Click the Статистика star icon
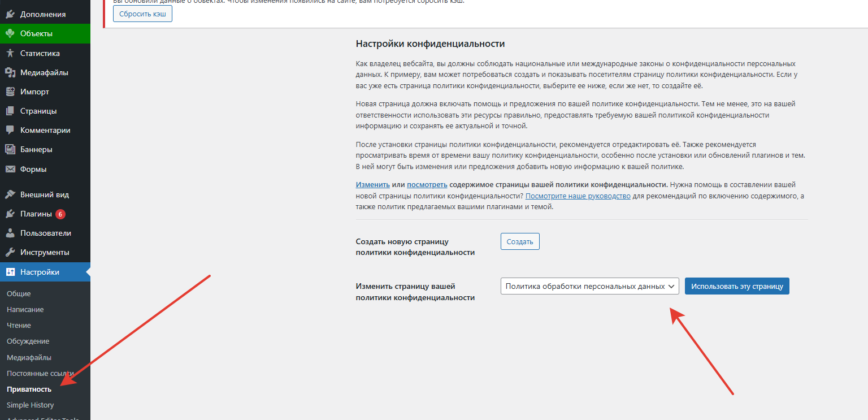The width and height of the screenshot is (868, 420). pos(10,53)
